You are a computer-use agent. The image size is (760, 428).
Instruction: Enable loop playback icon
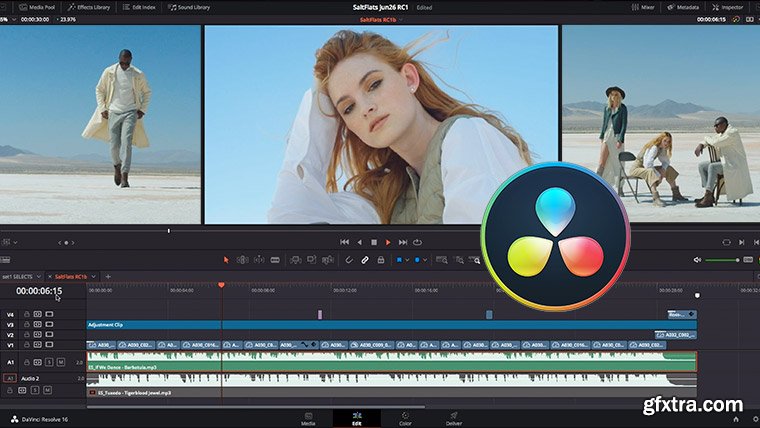coord(417,242)
